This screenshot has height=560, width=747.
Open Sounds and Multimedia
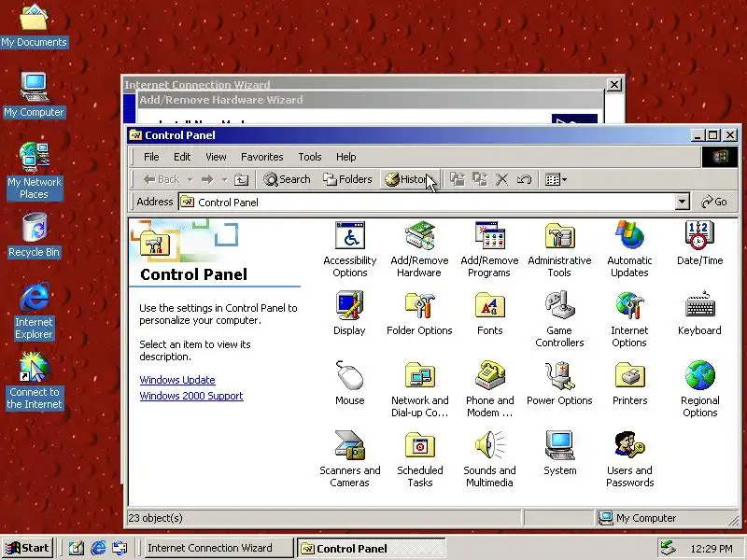(x=489, y=458)
